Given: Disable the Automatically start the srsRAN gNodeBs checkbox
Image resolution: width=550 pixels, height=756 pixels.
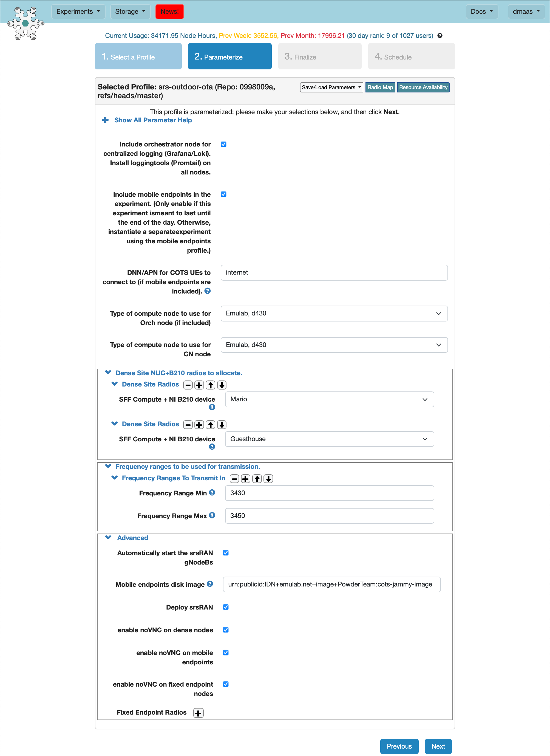Looking at the screenshot, I should coord(226,553).
